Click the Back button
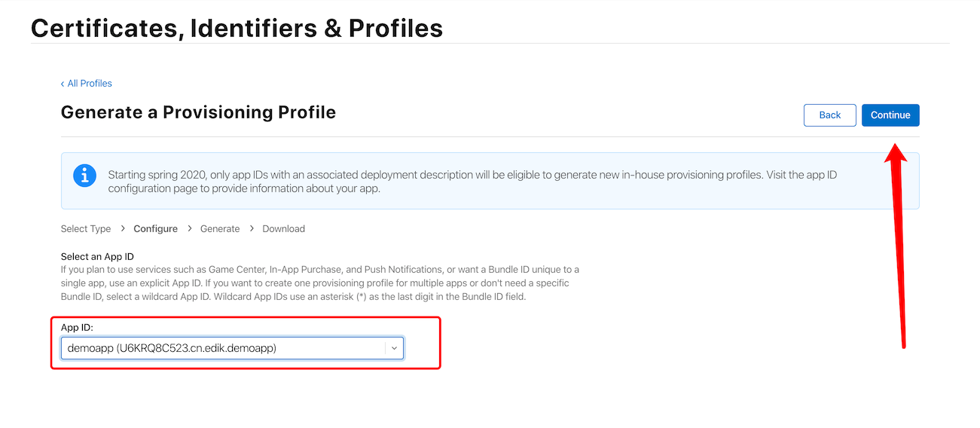The image size is (980, 428). click(x=830, y=115)
